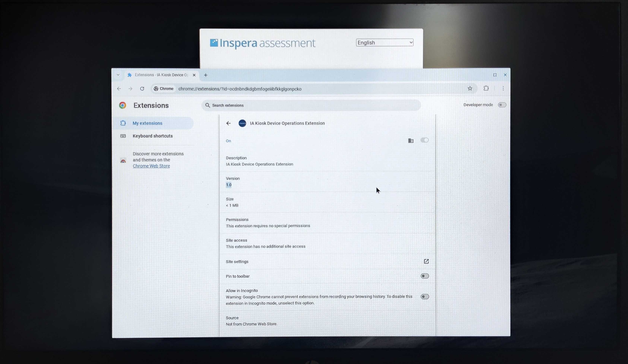Click the search magnifier icon
This screenshot has width=628, height=364.
[x=208, y=105]
